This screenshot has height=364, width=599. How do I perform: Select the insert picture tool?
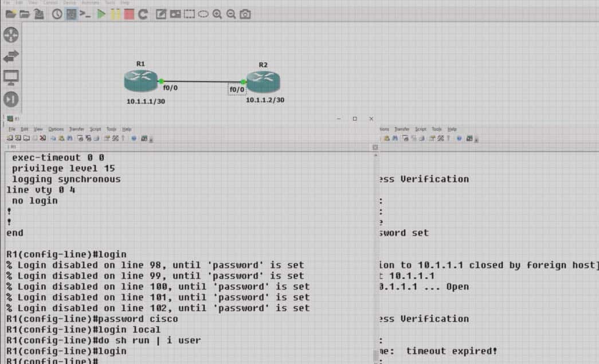(175, 14)
